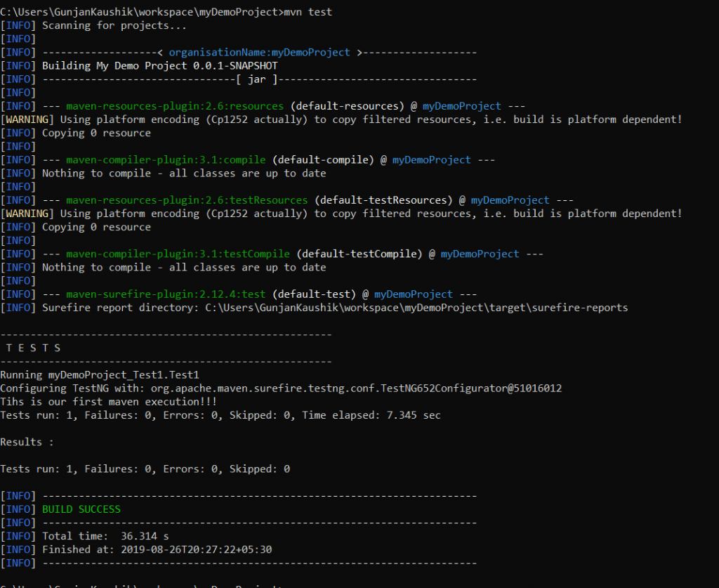This screenshot has height=588, width=719.
Task: Click 'Tihs is our first maven execution!!!' output
Action: point(109,402)
